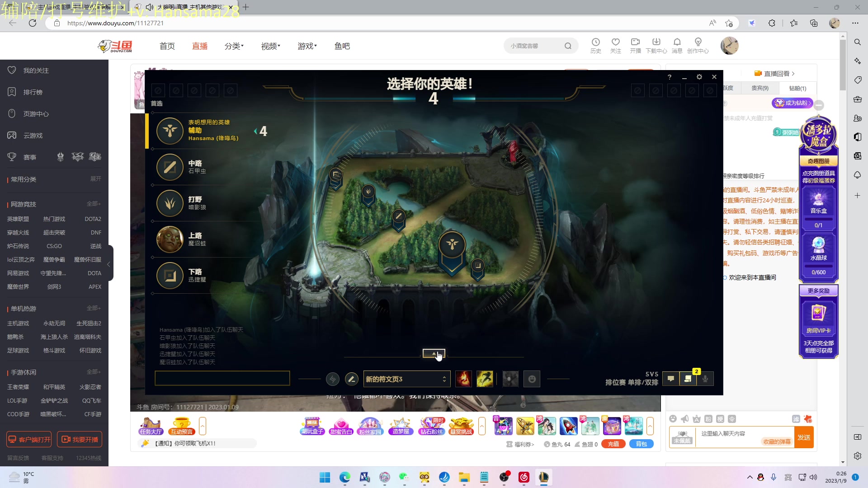Image resolution: width=868 pixels, height=488 pixels.
Task: Go to 首页 tab
Action: 167,46
